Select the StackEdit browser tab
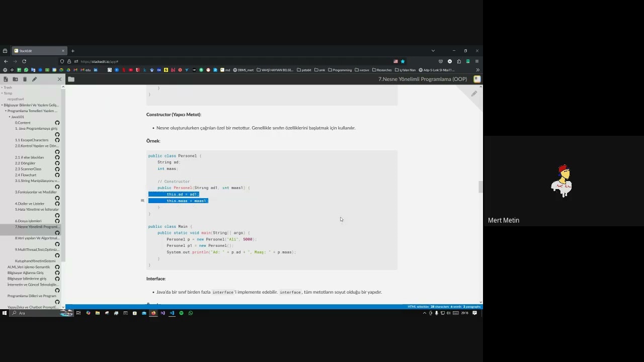 pos(39,51)
